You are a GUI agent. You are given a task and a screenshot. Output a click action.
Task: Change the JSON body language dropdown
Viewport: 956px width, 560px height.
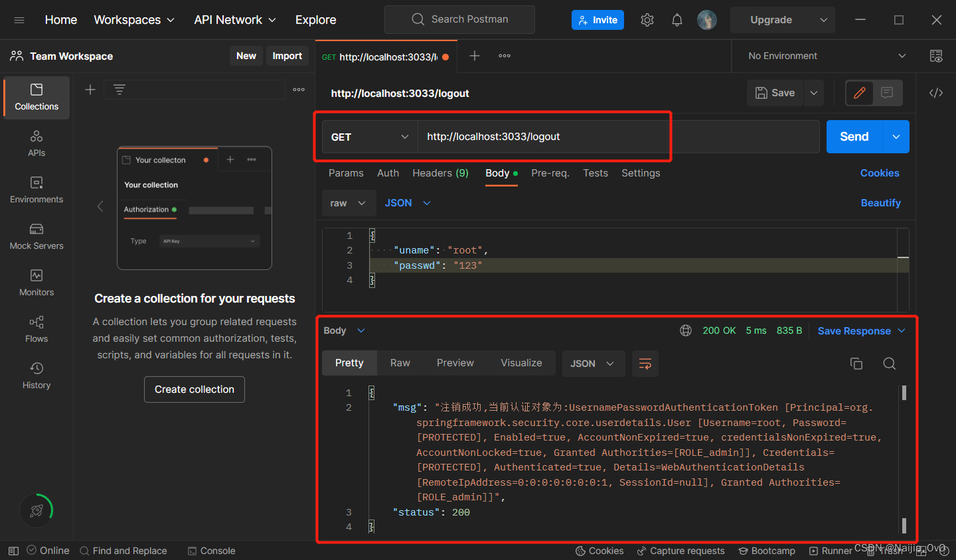coord(408,203)
